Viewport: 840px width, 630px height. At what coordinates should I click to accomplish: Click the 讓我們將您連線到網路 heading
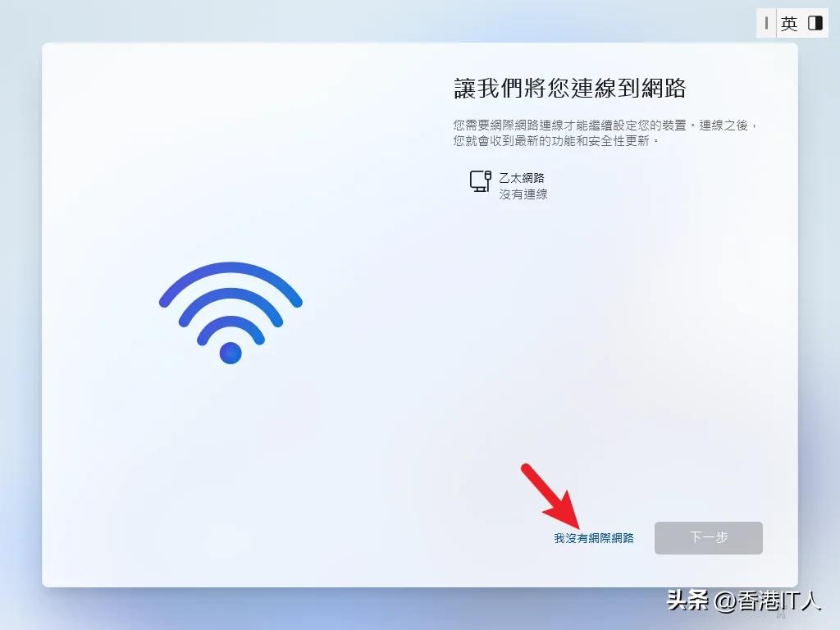(570, 88)
